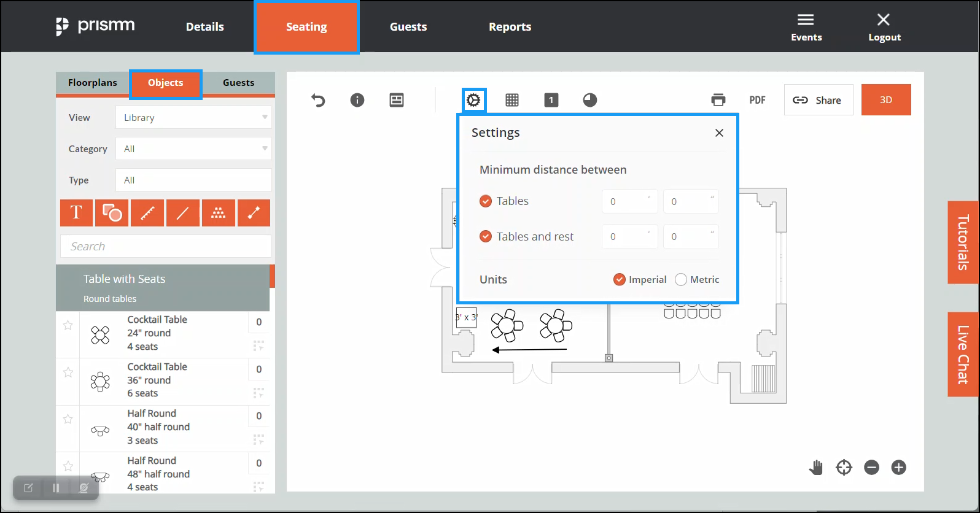Click the Cocktail Table 24" quantity box
This screenshot has height=513, width=980.
[x=259, y=322]
